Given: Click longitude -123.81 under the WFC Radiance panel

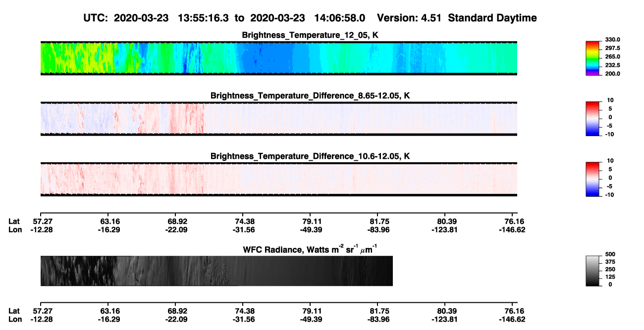Looking at the screenshot, I should pos(445,320).
